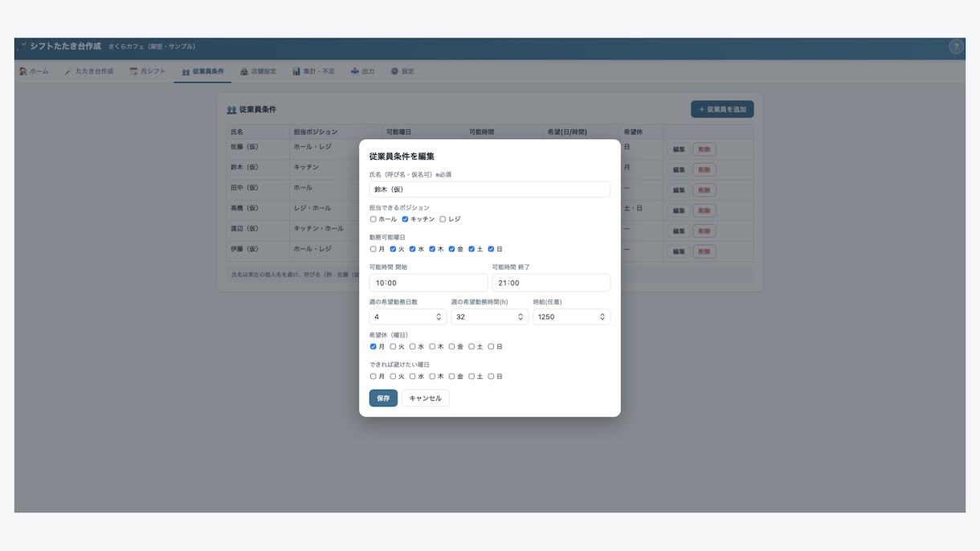Check 月 under 勤務可能曜日
The image size is (980, 551).
[373, 249]
